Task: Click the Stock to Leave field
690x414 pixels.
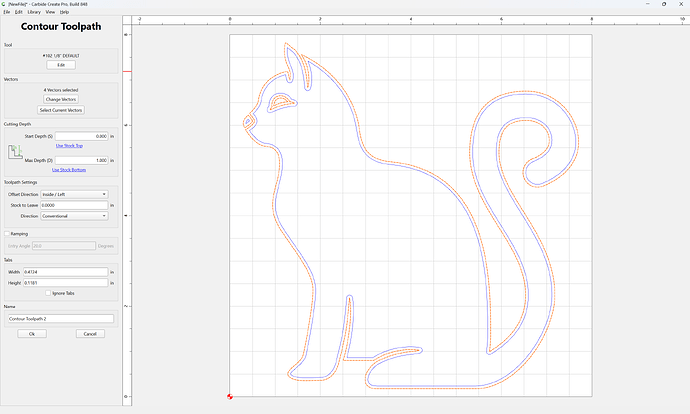Action: 74,205
